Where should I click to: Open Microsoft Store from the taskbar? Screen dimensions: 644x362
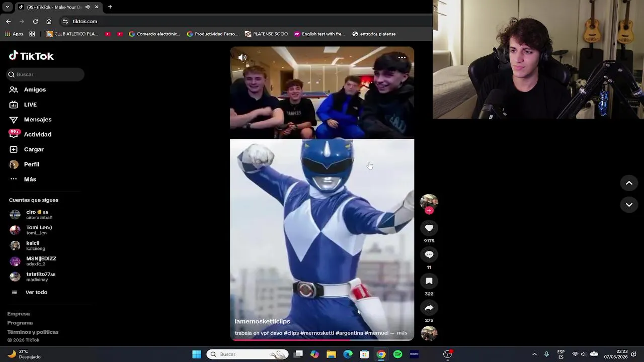pos(364,354)
